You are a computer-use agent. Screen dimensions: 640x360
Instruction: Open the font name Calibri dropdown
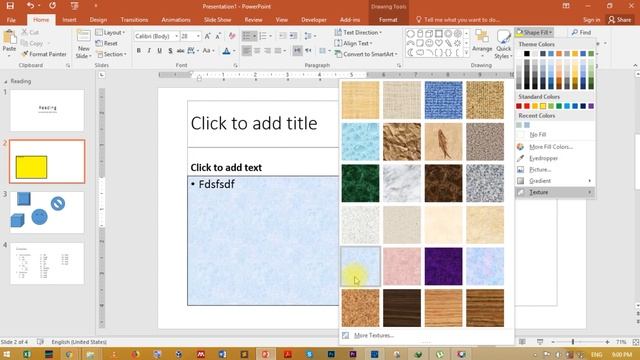[176, 36]
